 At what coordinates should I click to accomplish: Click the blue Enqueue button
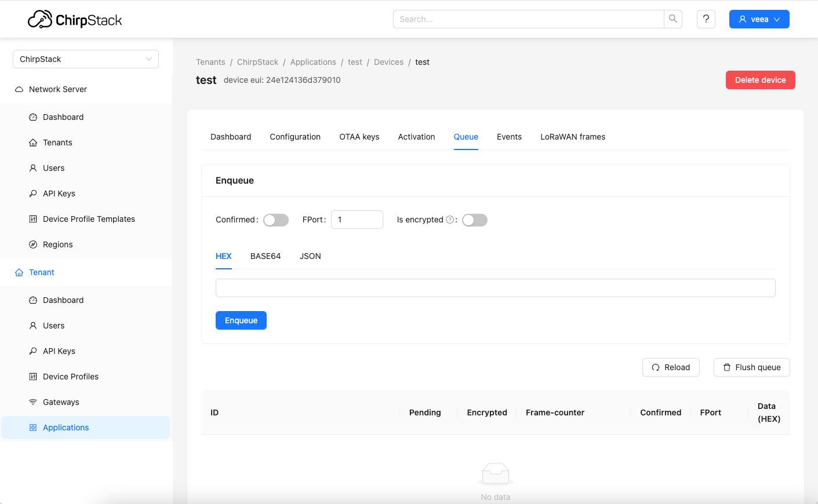(241, 320)
